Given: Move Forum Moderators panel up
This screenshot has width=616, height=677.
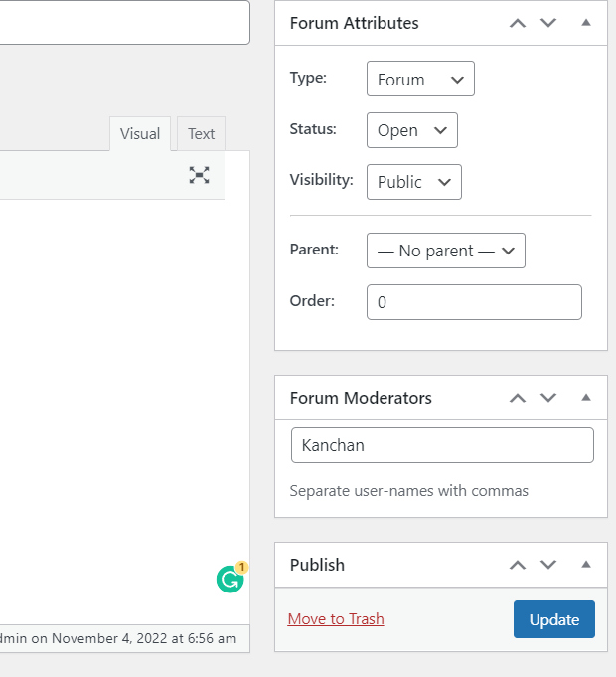Looking at the screenshot, I should coord(517,398).
